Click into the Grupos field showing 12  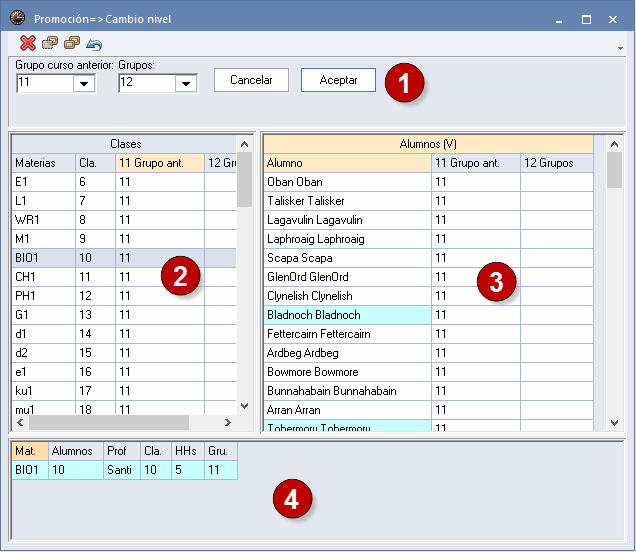(x=147, y=84)
